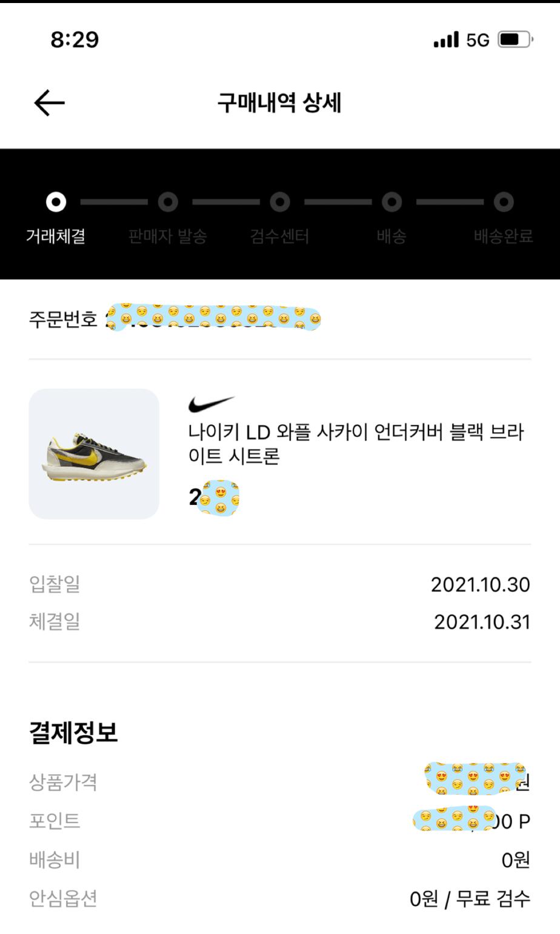Click the Nike swoosh brand logo

click(211, 404)
